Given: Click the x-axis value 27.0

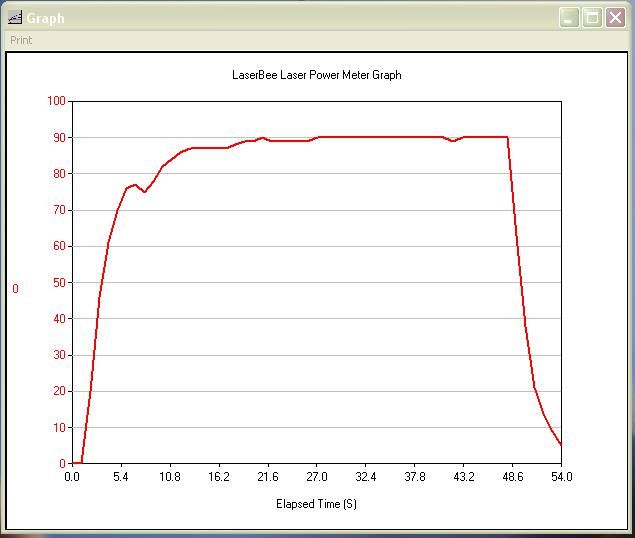Looking at the screenshot, I should pos(317,477).
